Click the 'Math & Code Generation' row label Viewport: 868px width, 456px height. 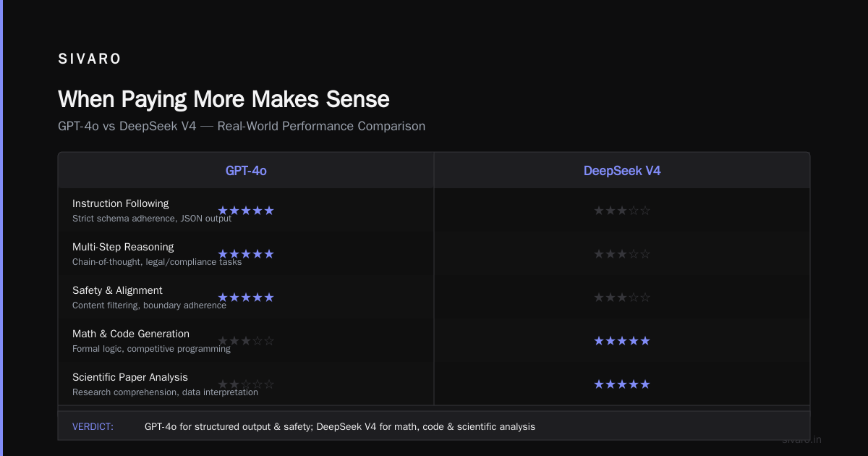pos(131,334)
